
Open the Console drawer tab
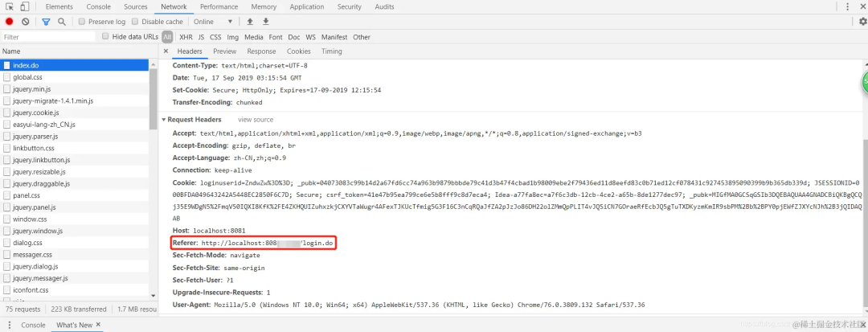[x=33, y=325]
